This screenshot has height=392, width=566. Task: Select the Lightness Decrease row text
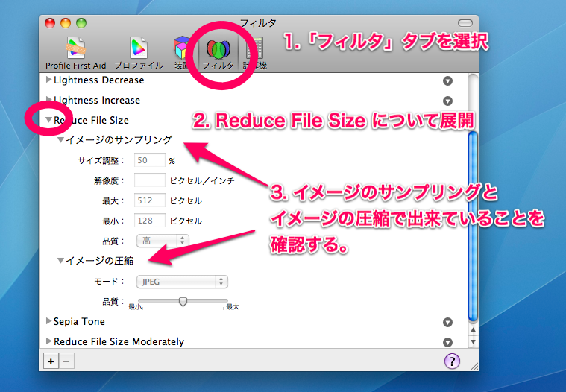click(x=99, y=80)
